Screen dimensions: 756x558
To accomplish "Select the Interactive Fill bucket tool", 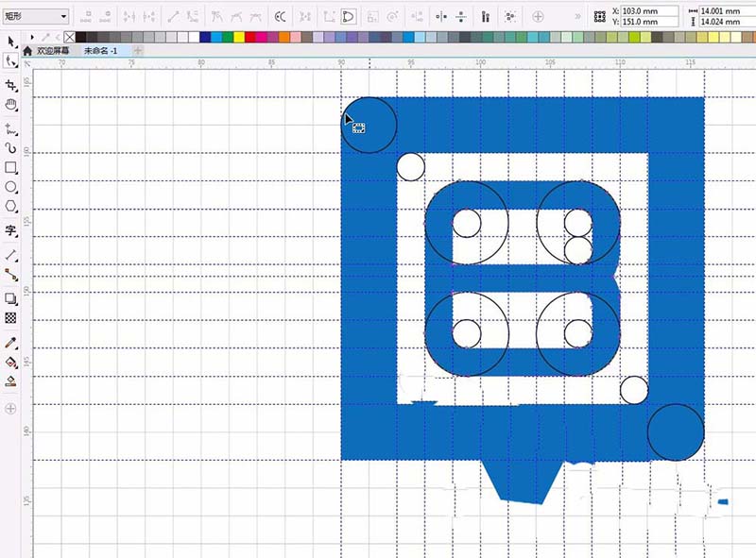I will click(10, 362).
